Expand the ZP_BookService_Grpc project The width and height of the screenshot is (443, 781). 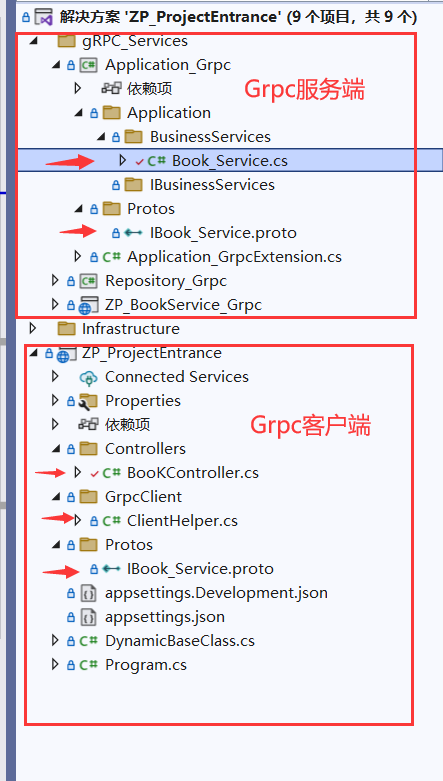coord(55,304)
